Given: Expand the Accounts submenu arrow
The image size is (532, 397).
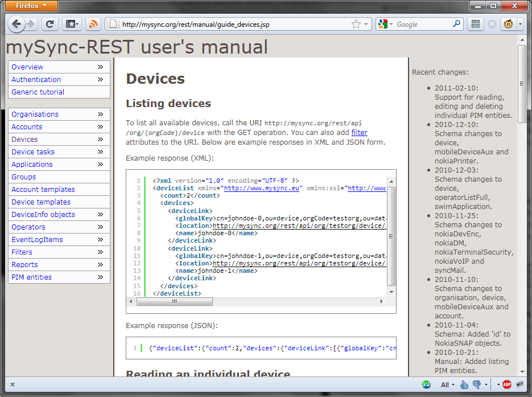Looking at the screenshot, I should click(101, 126).
